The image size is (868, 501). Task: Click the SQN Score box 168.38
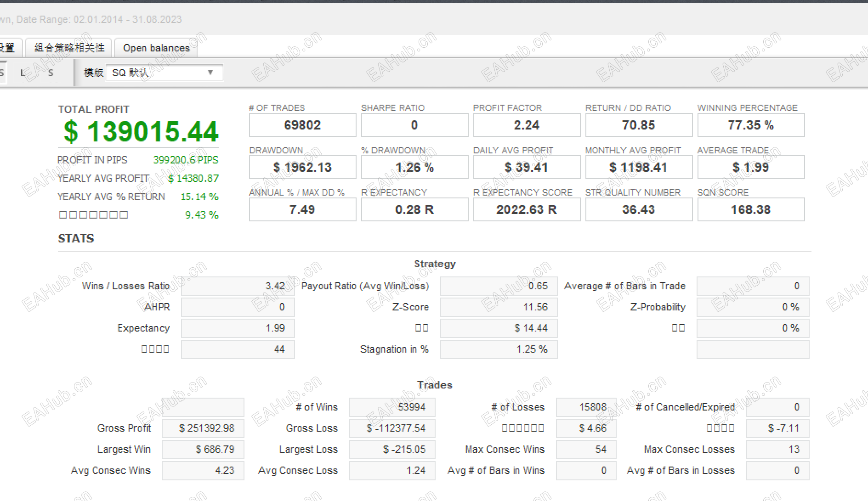coord(751,209)
